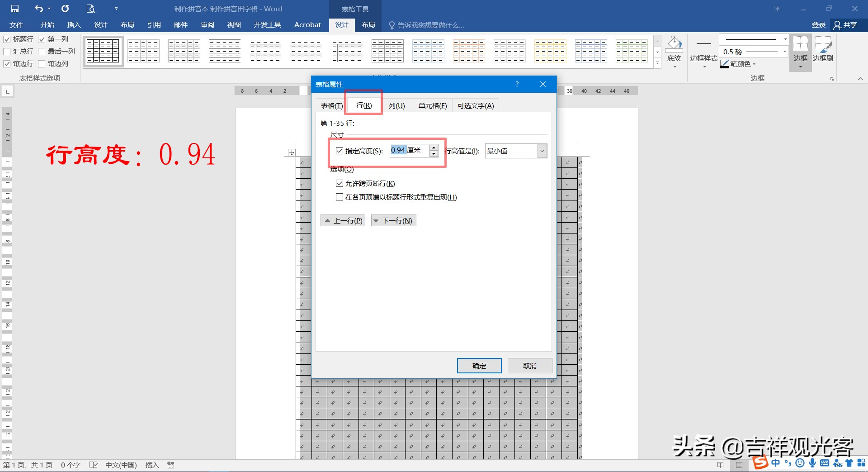Switch to the 列(U) column tab

(396, 105)
